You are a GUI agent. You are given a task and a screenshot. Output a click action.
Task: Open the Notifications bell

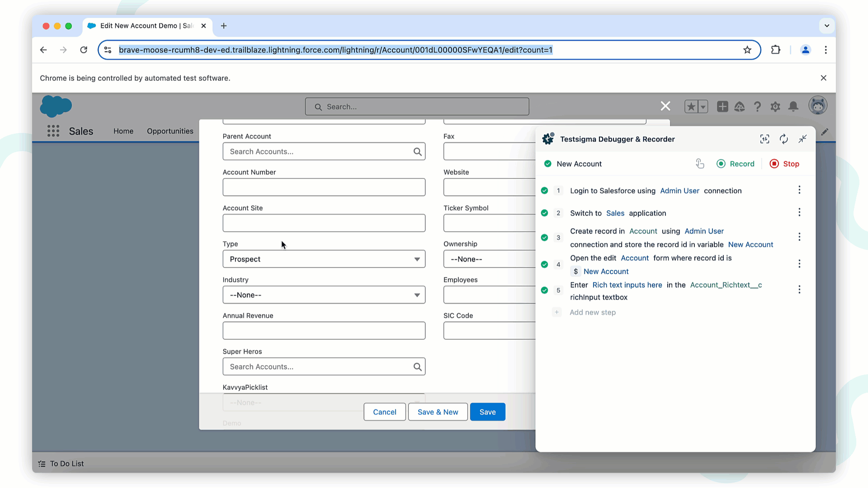point(793,107)
